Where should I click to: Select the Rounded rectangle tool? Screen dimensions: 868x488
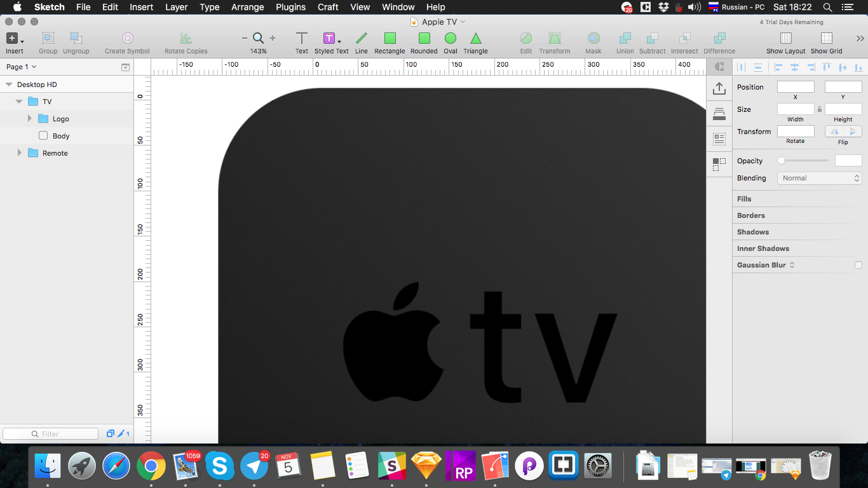(x=424, y=39)
